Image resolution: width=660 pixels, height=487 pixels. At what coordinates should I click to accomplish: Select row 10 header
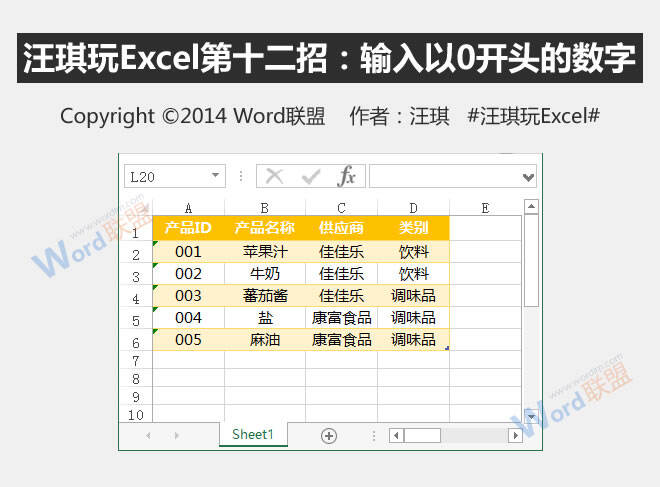[136, 415]
